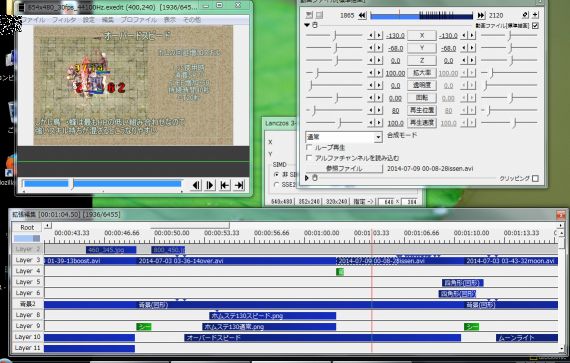Jump to last frame using main window button
The image size is (570, 363).
239,185
